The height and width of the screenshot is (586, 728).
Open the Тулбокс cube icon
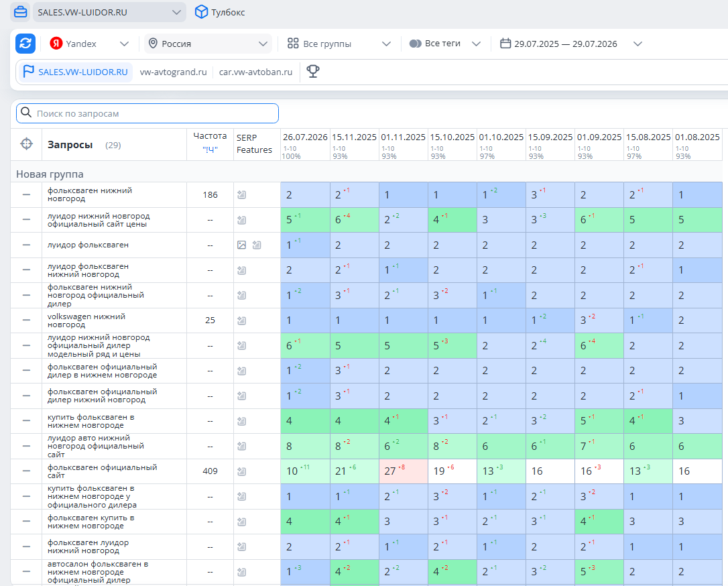point(201,12)
